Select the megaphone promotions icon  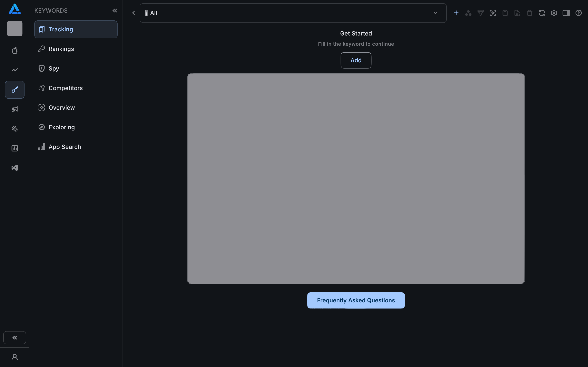[14, 109]
